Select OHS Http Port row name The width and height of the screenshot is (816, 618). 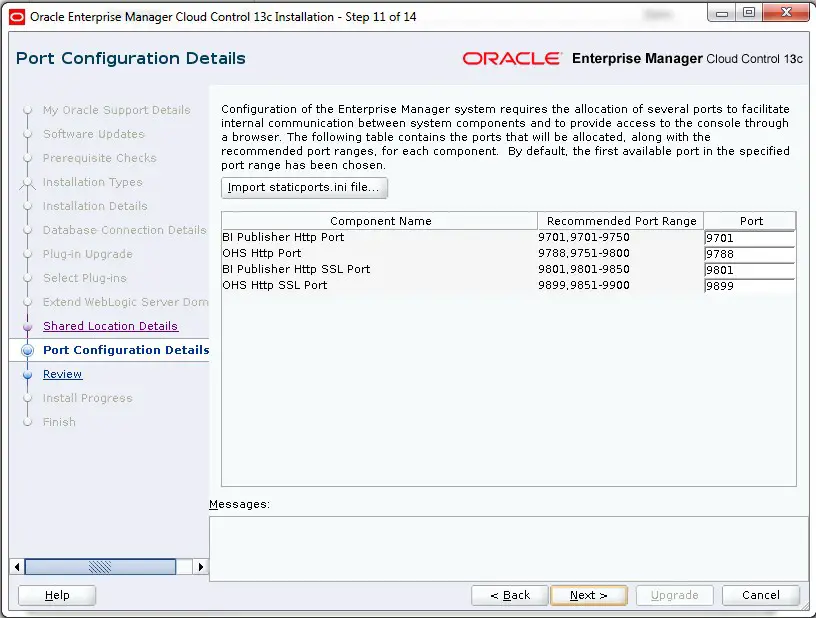pyautogui.click(x=262, y=253)
